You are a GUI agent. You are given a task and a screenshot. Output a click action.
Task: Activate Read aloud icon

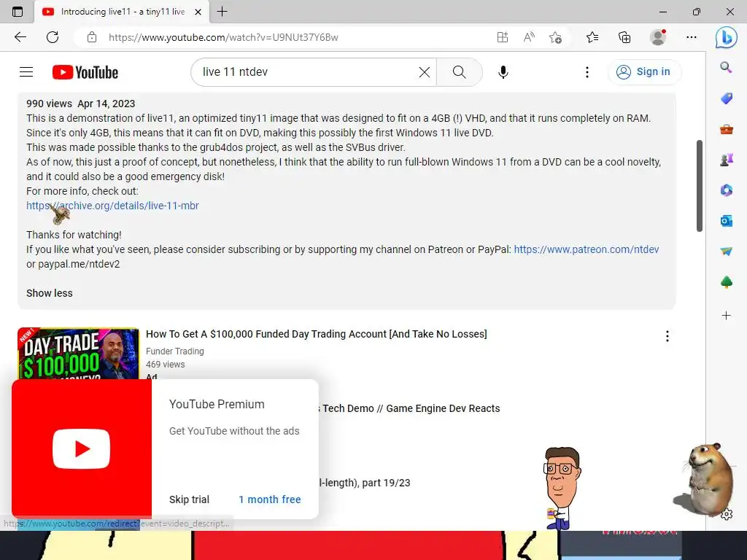click(x=529, y=37)
